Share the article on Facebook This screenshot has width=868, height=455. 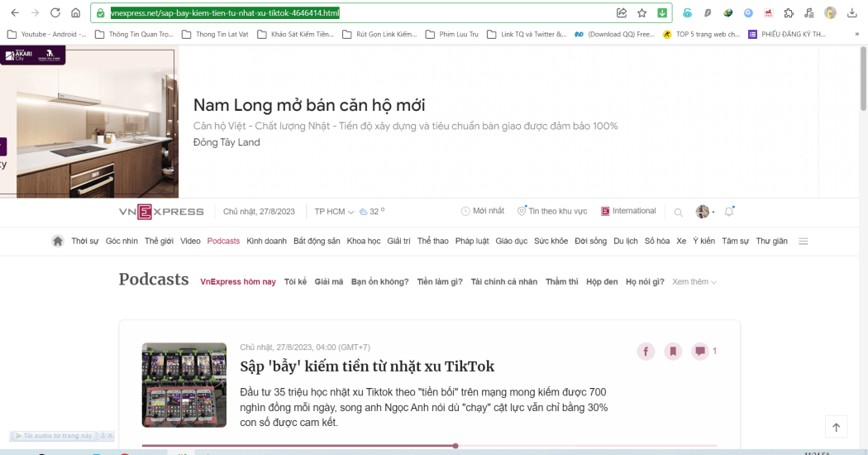point(646,352)
